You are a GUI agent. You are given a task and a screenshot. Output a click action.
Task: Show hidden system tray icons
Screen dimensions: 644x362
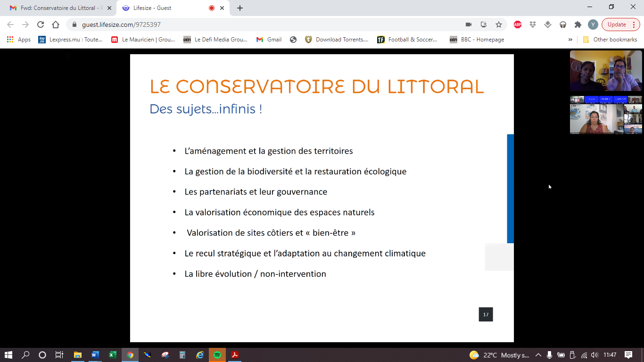click(x=538, y=355)
